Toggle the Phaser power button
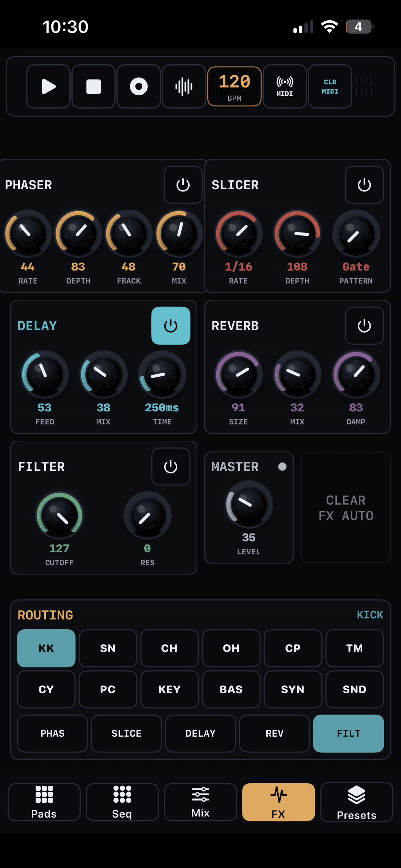 coord(183,185)
